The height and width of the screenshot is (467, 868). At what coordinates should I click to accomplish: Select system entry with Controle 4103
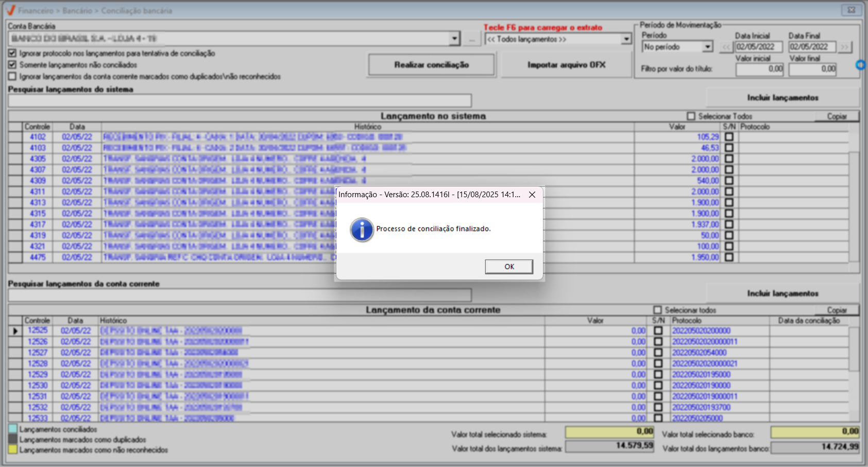(428, 148)
